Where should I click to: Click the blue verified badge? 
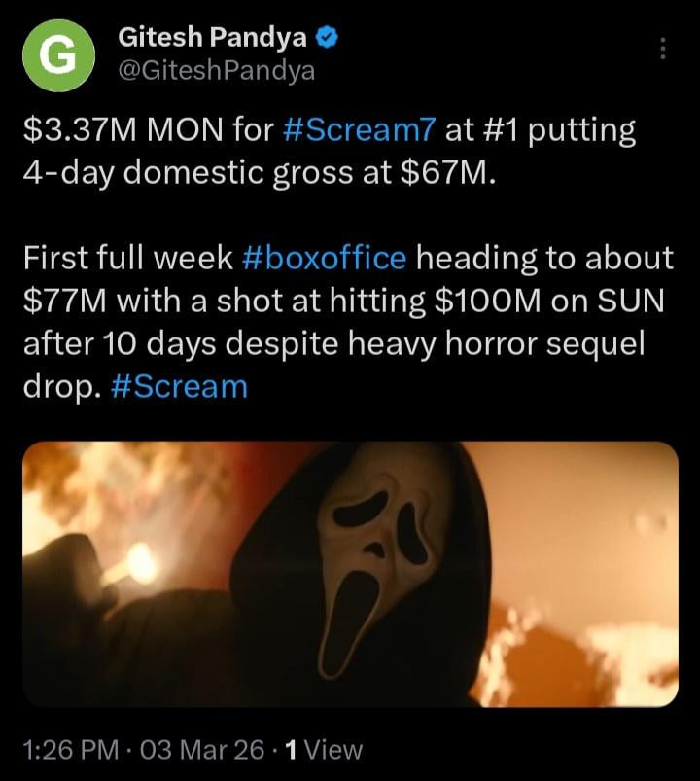330,39
